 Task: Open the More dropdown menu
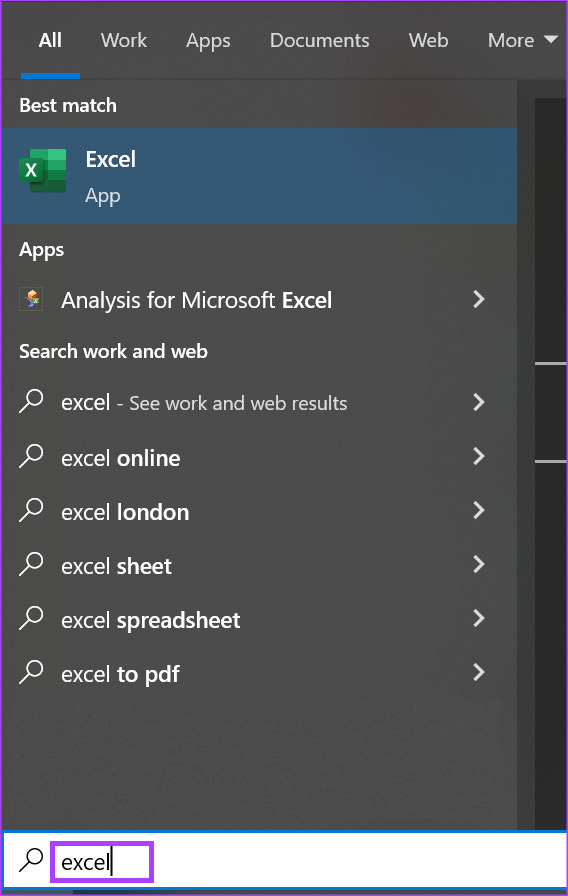(522, 40)
